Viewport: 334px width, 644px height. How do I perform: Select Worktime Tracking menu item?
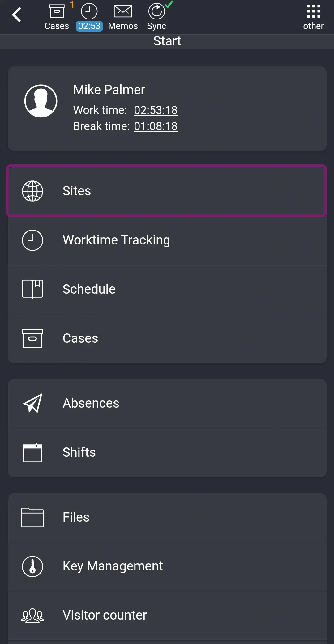click(x=167, y=240)
